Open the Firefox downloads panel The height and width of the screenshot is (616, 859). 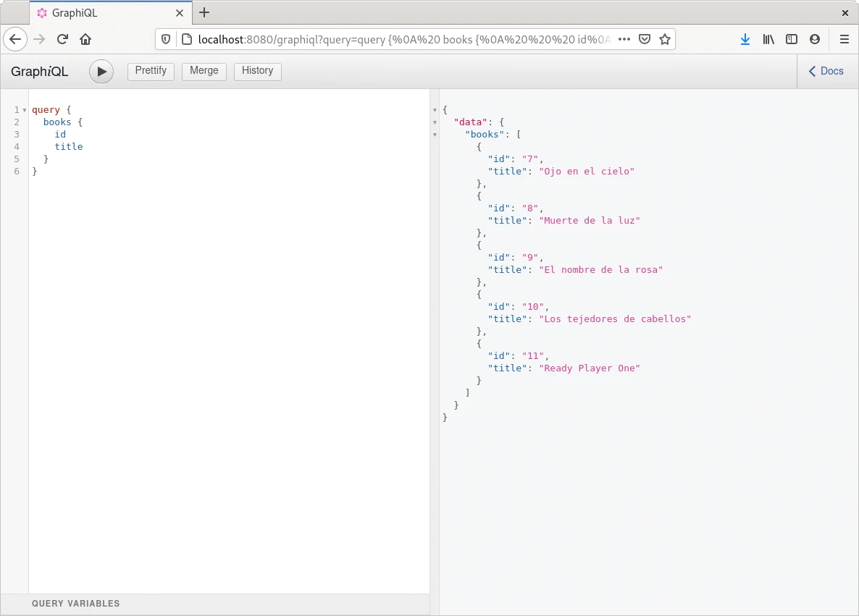tap(745, 39)
